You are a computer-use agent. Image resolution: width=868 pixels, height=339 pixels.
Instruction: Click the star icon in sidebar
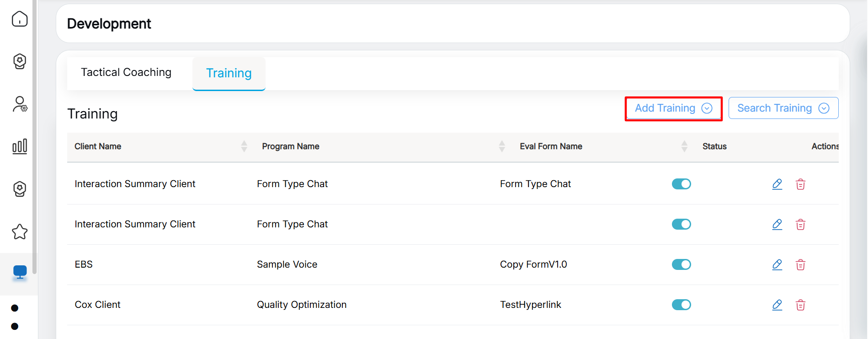pyautogui.click(x=20, y=232)
